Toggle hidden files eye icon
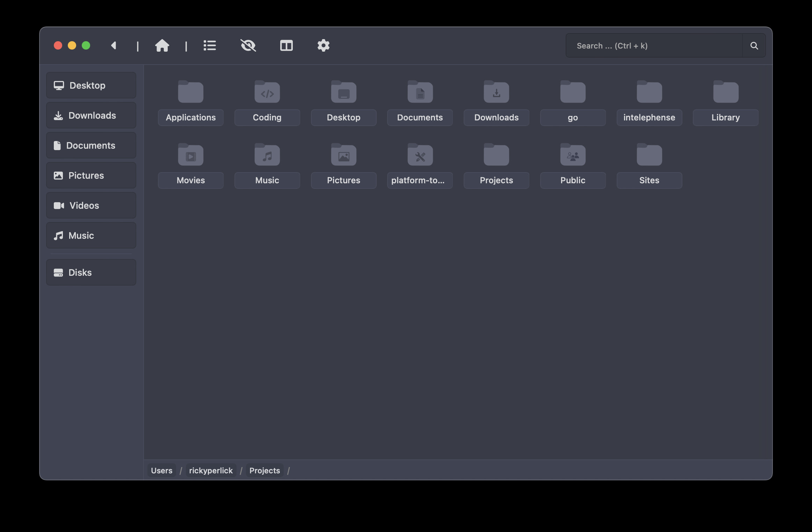Image resolution: width=812 pixels, height=532 pixels. (x=248, y=46)
